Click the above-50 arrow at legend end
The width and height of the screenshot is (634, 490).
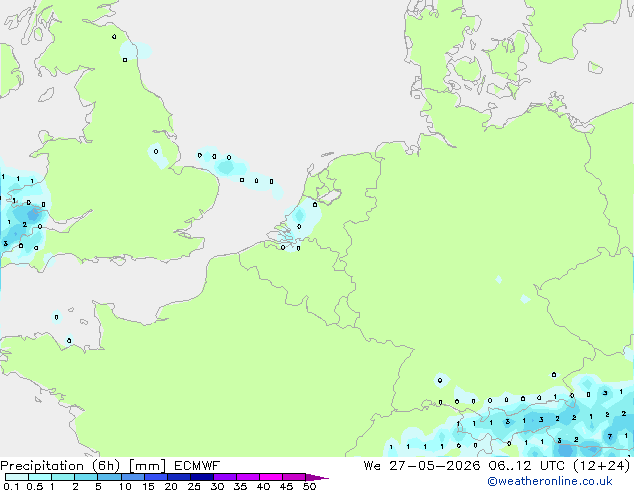(317, 477)
